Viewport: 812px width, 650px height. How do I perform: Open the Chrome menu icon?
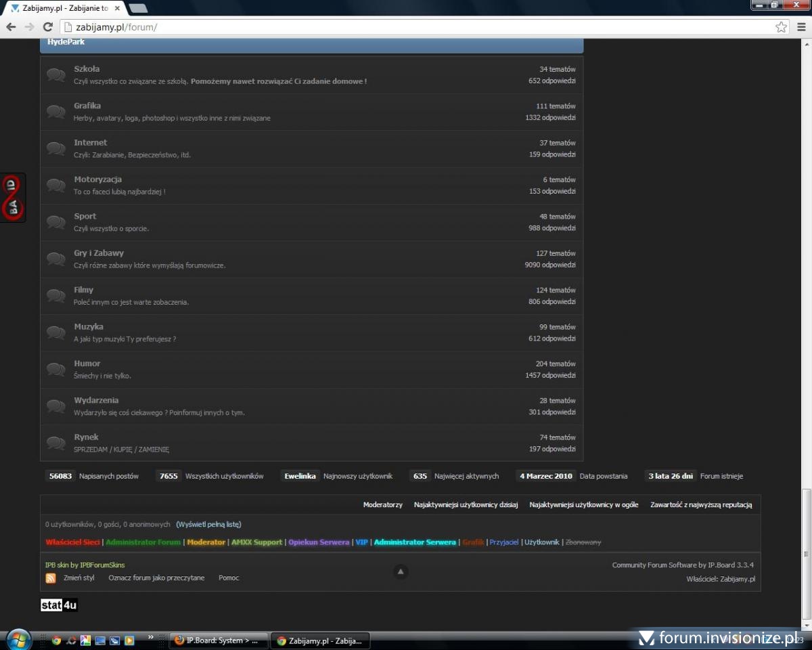pyautogui.click(x=801, y=27)
